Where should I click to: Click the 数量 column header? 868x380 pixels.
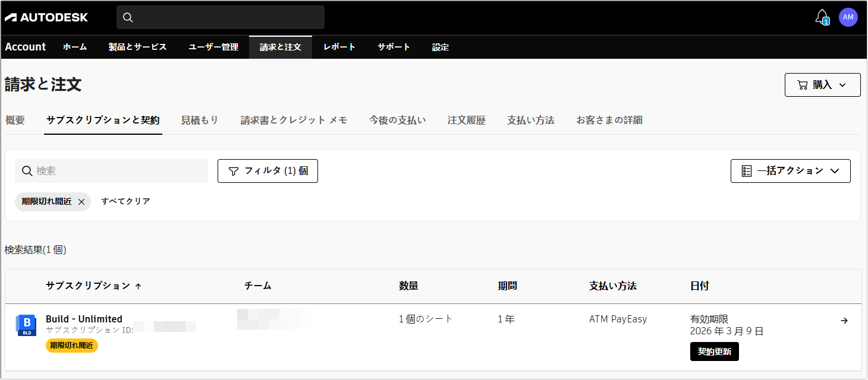click(408, 286)
